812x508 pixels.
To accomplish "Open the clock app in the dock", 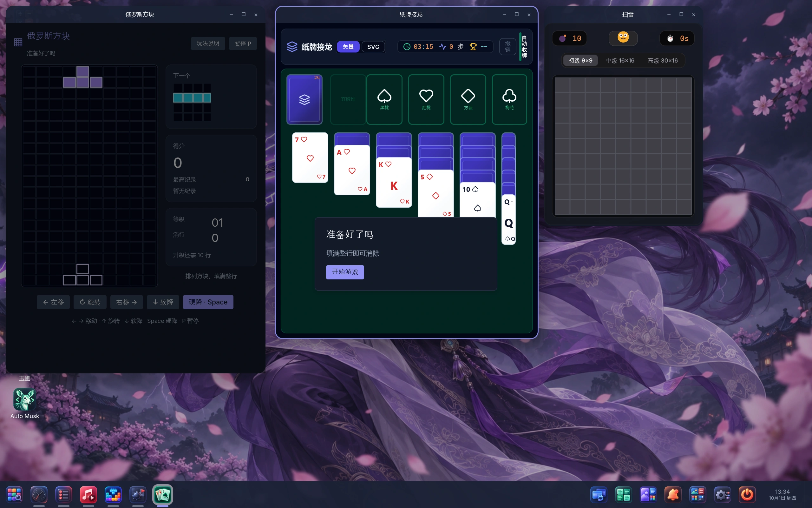I will 39,495.
